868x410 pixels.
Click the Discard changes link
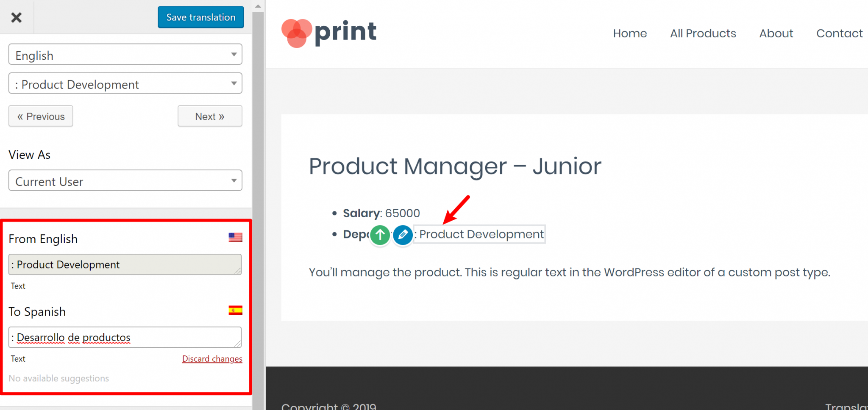click(212, 358)
